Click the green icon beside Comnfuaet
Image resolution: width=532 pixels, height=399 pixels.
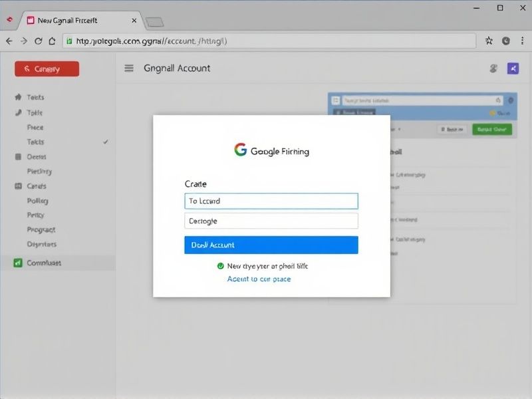tap(18, 263)
